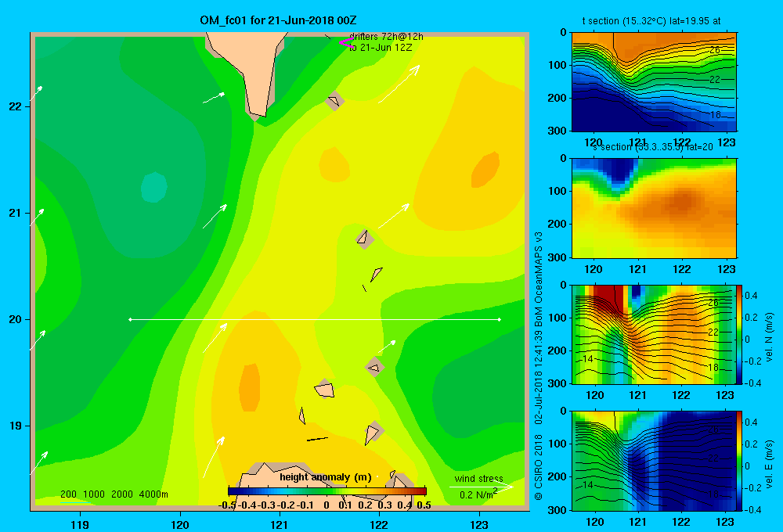Viewport: 783px width, 532px height.
Task: Click contour label 14 in vel. N panel
Action: pos(588,358)
